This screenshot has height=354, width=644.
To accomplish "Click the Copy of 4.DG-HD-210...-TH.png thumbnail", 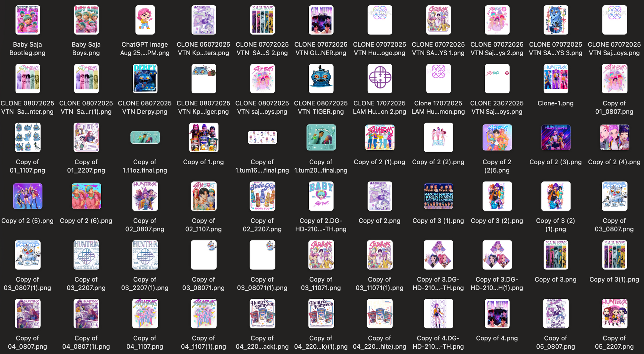I will pos(438,314).
